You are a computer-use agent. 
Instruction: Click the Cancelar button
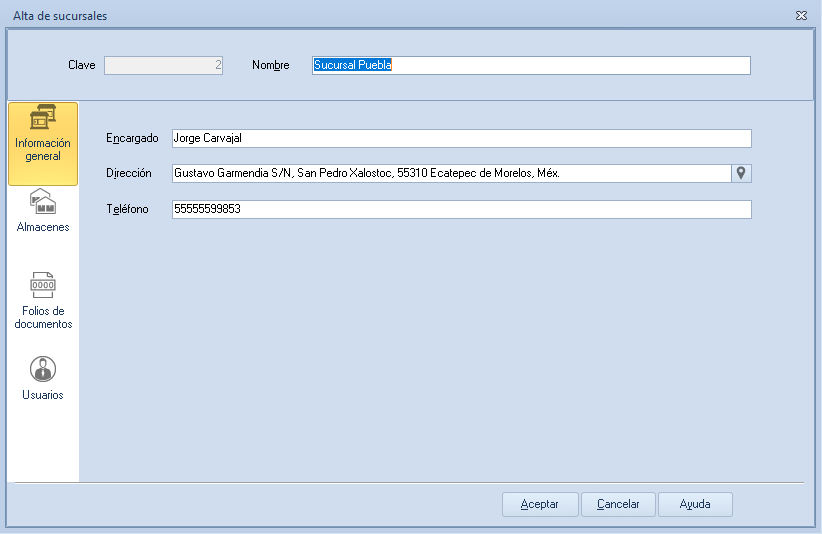pos(618,504)
